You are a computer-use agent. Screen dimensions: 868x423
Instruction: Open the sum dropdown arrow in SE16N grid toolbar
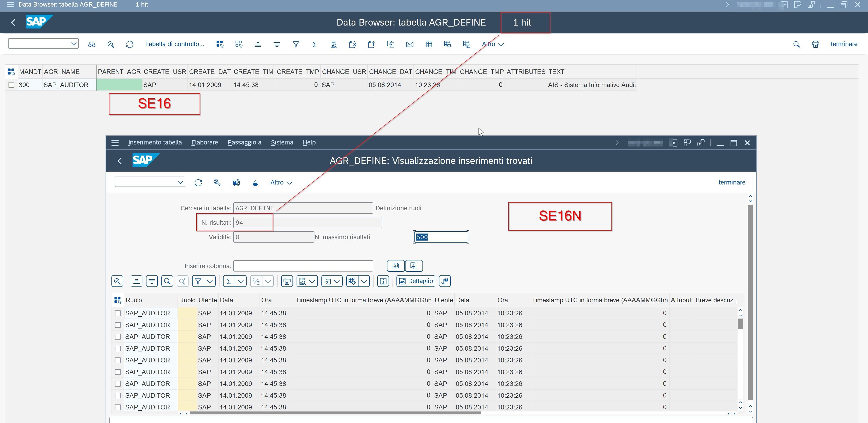point(241,281)
